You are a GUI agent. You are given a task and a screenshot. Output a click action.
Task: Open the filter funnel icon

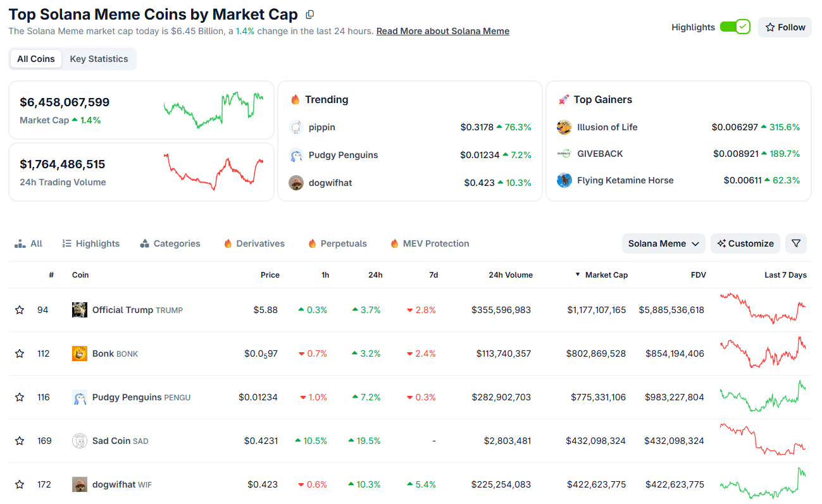[x=795, y=243]
